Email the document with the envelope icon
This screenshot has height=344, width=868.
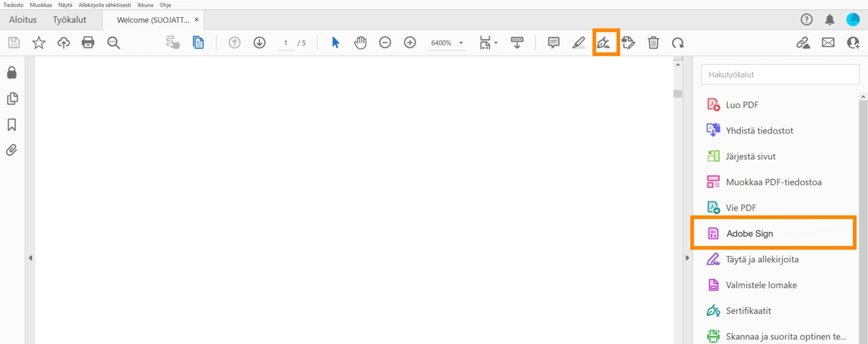(x=828, y=43)
